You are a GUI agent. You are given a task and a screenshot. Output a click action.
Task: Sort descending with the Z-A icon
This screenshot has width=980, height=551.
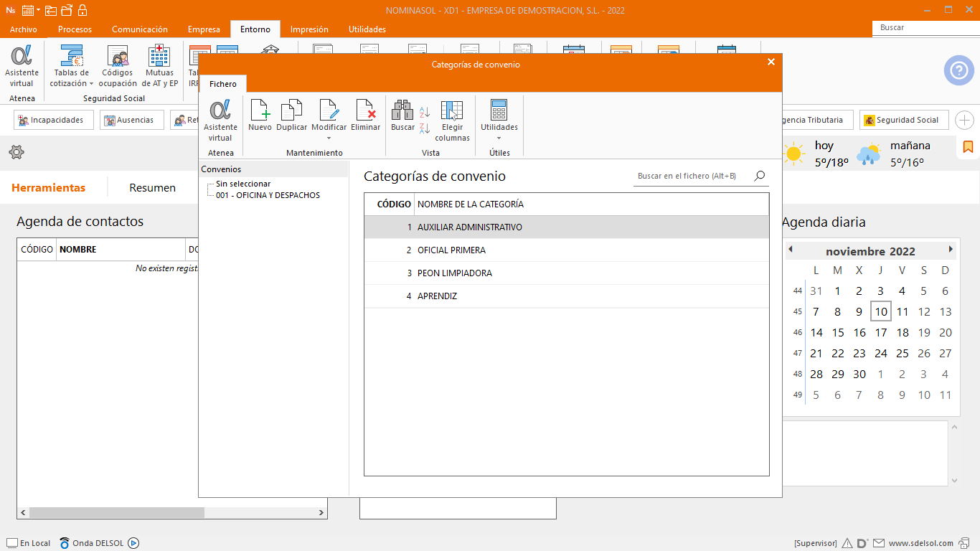(425, 128)
